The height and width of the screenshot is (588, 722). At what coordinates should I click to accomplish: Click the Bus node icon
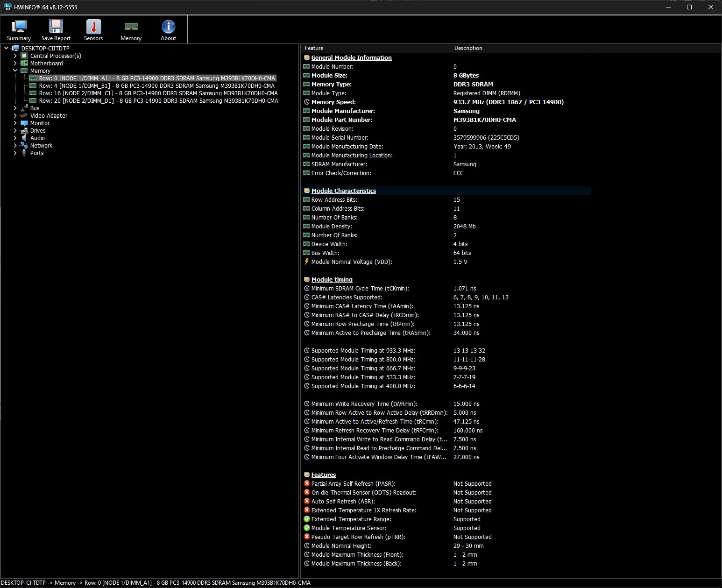[24, 108]
